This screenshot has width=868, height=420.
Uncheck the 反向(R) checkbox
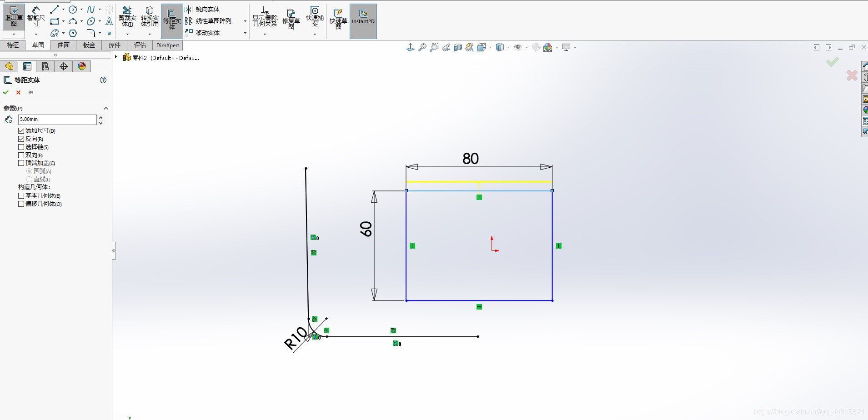tap(21, 139)
